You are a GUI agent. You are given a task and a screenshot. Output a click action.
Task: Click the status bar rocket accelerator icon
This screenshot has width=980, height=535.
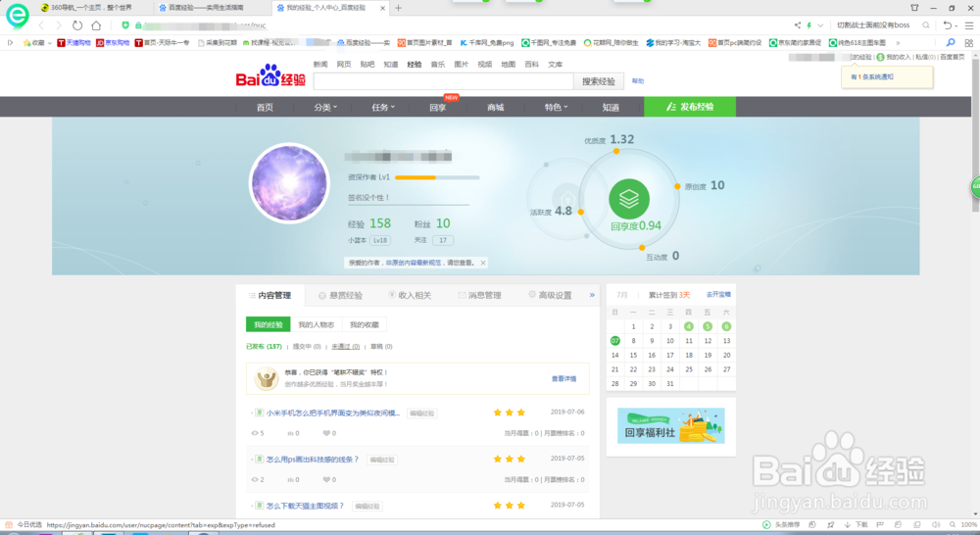tap(831, 525)
